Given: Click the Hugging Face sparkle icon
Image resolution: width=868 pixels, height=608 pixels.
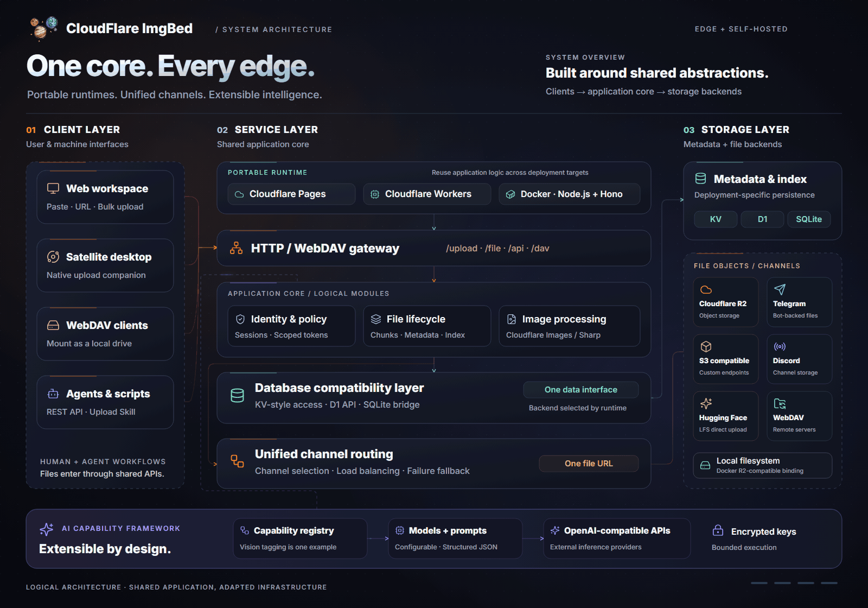Looking at the screenshot, I should click(x=706, y=403).
